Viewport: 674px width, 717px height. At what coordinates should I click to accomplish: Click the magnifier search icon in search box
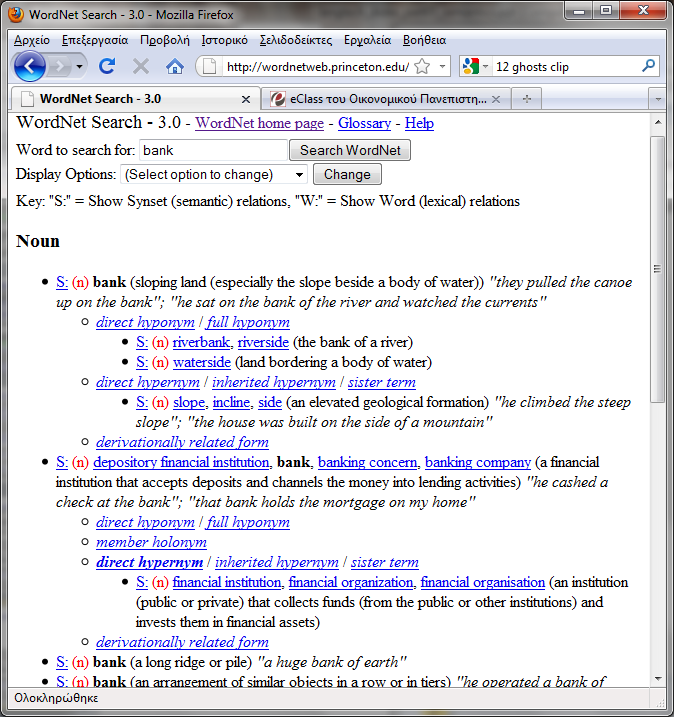point(648,66)
